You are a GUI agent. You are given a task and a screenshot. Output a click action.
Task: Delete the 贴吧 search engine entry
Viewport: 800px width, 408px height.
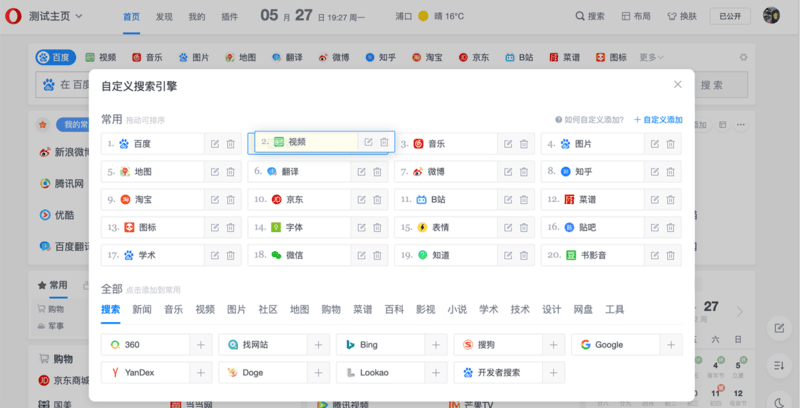[x=670, y=227]
